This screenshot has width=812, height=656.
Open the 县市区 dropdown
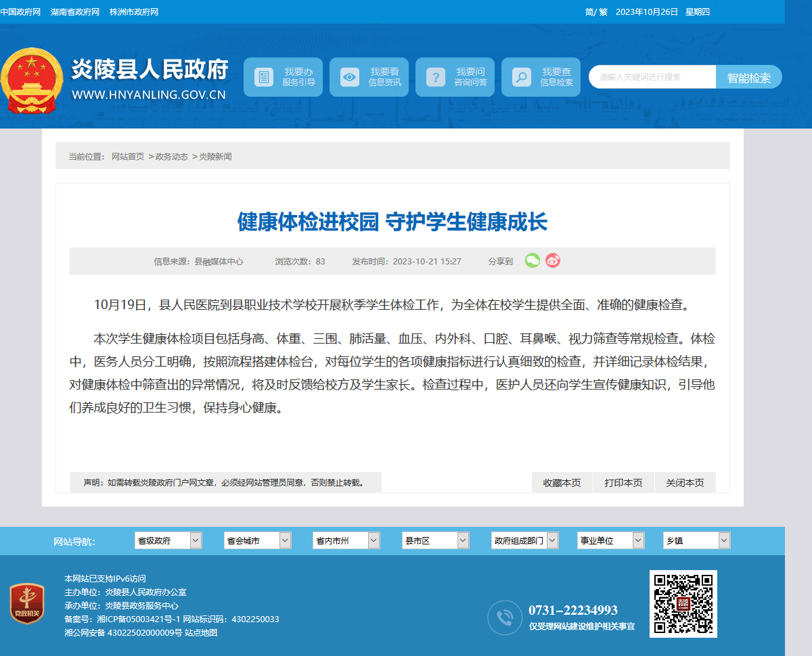pyautogui.click(x=436, y=540)
